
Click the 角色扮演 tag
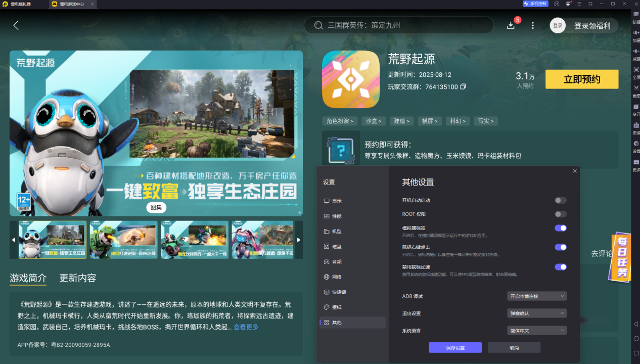(x=340, y=121)
